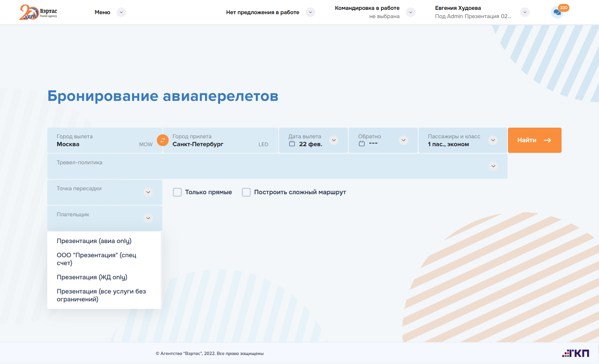
Task: Click '1 пас., эконом' value
Action: pos(448,144)
